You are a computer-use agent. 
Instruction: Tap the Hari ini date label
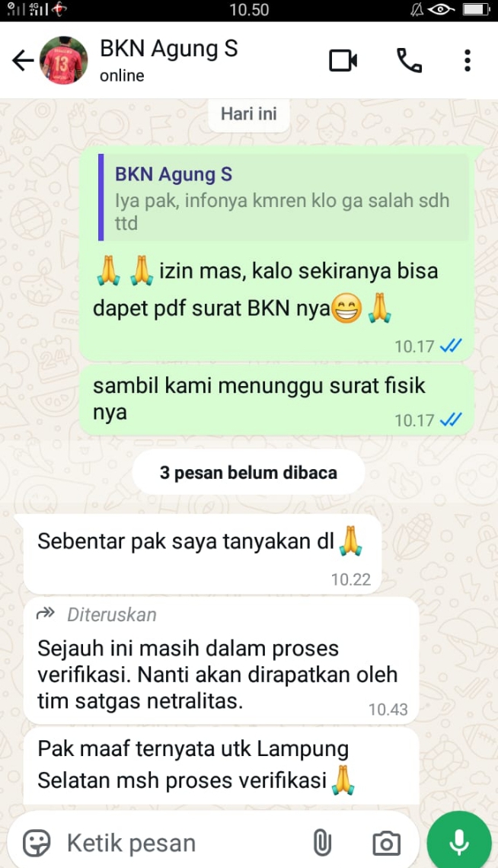click(248, 114)
